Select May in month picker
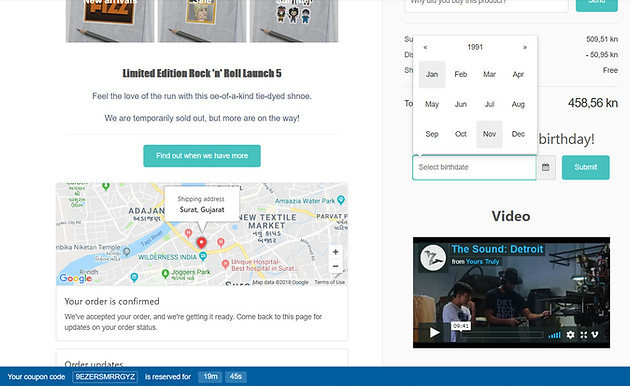Image resolution: width=630 pixels, height=386 pixels. click(x=432, y=104)
